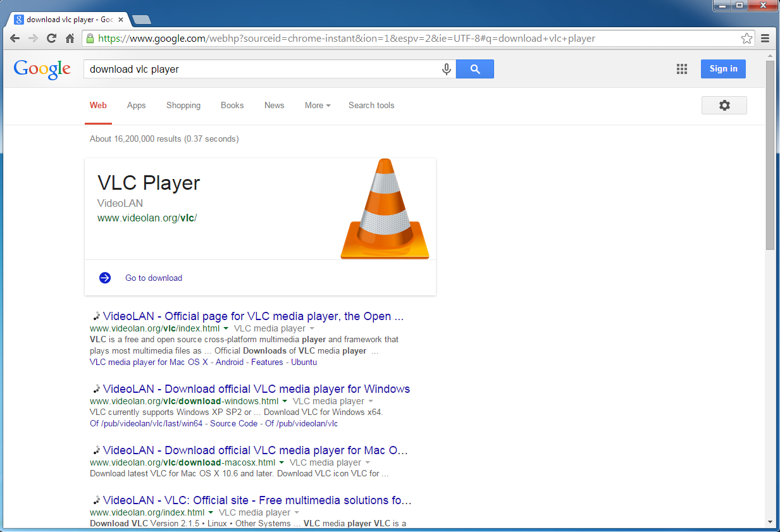Screen dimensions: 780x532
Task: Open the Chrome menu hamburger icon
Action: [x=765, y=39]
